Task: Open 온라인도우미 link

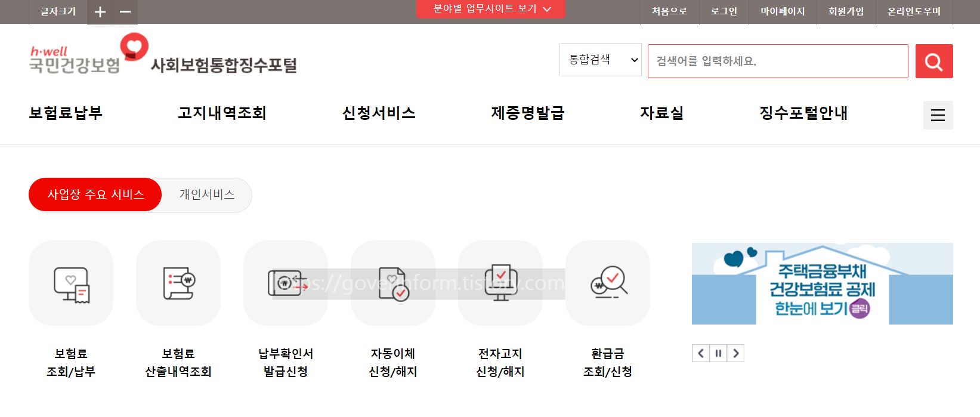Action: 914,11
